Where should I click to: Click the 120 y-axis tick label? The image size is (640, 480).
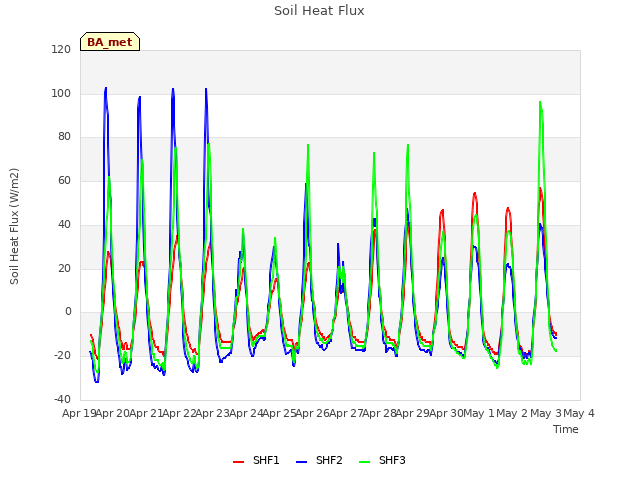(x=61, y=49)
